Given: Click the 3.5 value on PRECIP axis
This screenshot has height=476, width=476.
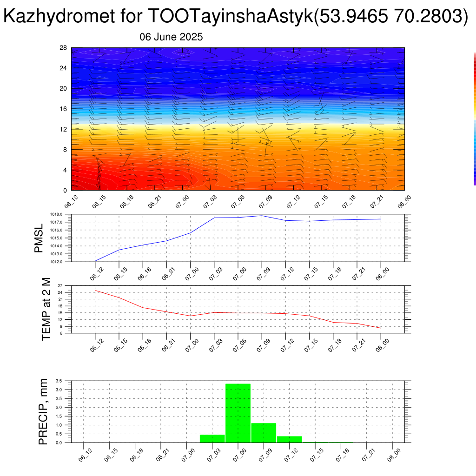Looking at the screenshot, I should [59, 381].
